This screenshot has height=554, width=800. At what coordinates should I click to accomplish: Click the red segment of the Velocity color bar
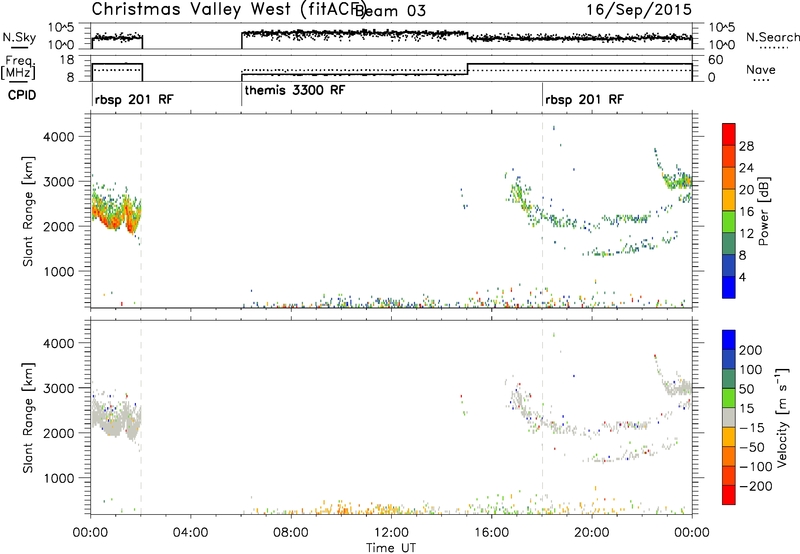729,495
